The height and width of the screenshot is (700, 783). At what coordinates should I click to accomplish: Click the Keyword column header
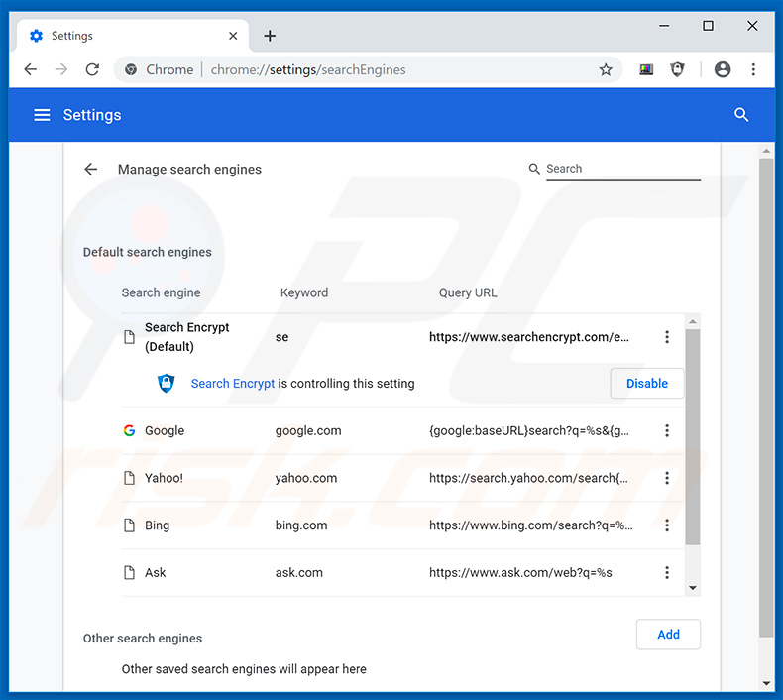tap(303, 292)
